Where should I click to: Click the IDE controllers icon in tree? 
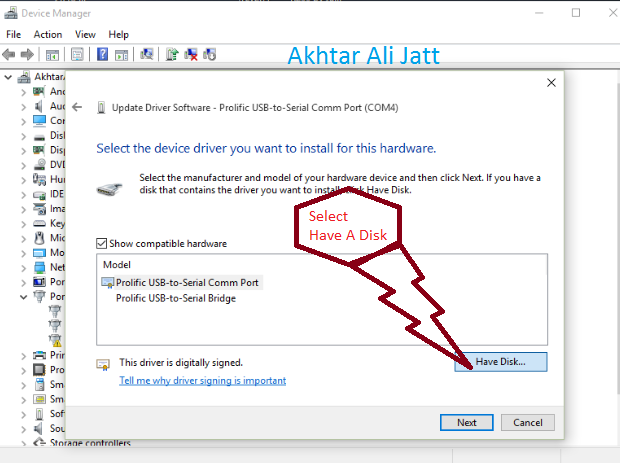(39, 195)
